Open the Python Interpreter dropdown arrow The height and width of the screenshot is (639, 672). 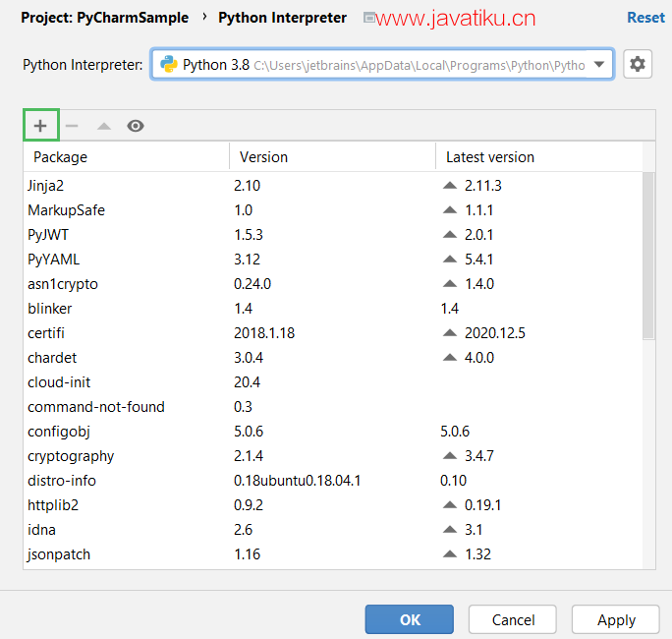point(599,64)
